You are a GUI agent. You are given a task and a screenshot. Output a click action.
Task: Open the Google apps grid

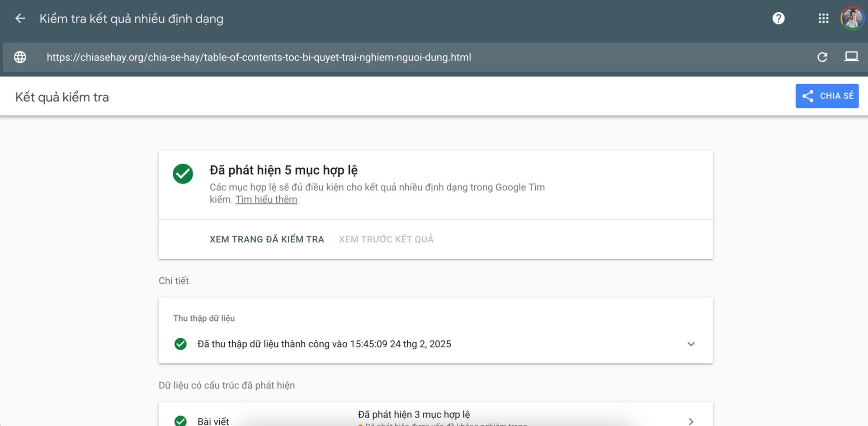[823, 18]
